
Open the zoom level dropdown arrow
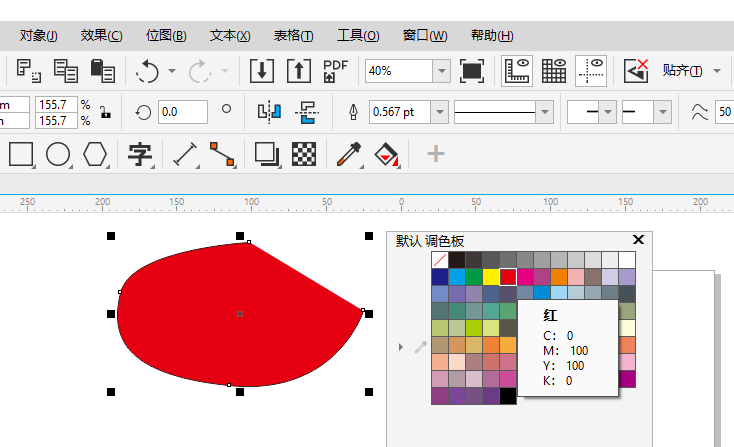(441, 71)
